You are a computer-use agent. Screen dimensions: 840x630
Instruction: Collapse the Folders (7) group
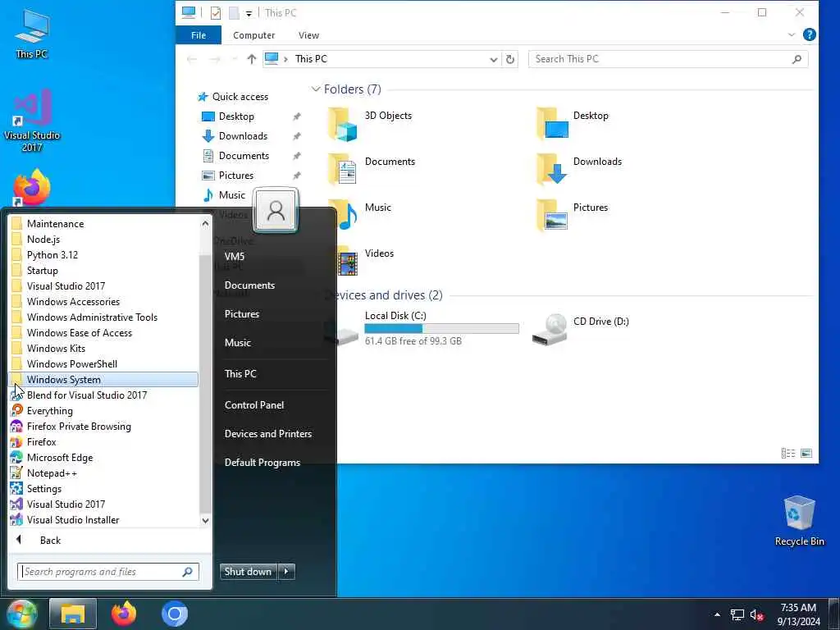316,89
